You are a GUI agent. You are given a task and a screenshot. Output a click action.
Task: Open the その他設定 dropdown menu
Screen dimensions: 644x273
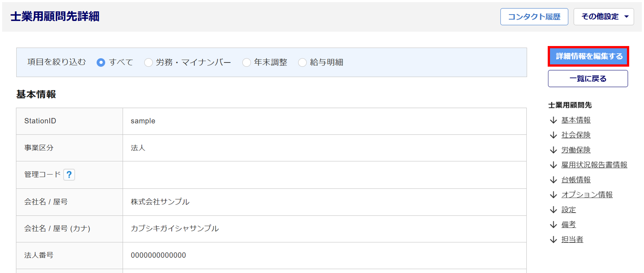(x=603, y=17)
